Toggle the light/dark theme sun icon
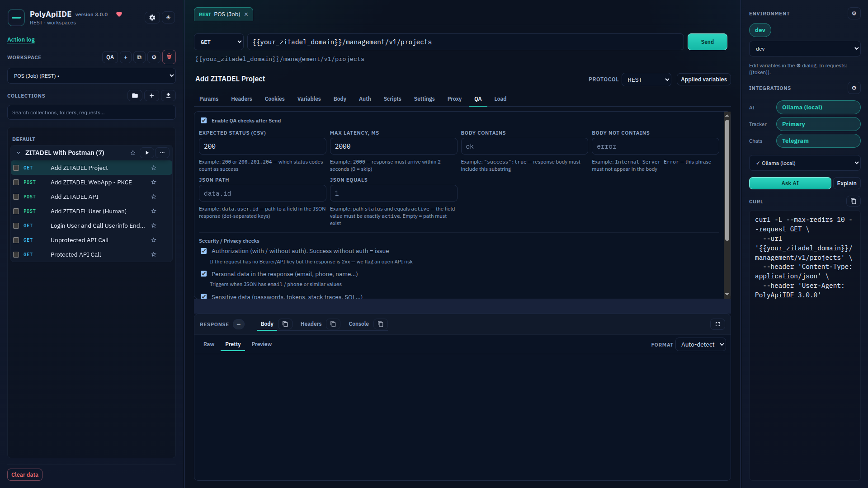This screenshot has width=868, height=488. point(168,18)
